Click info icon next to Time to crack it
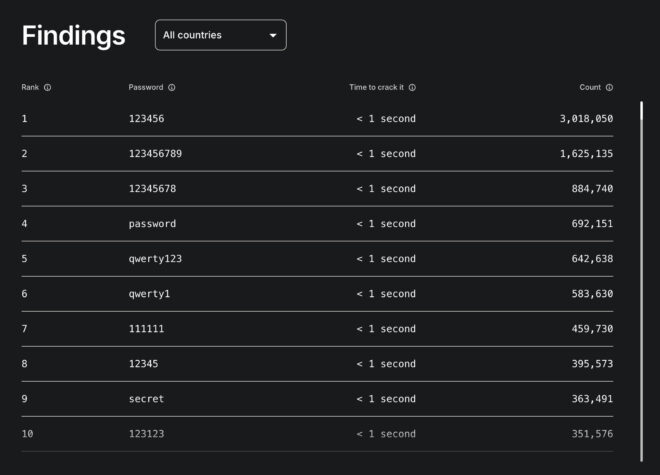This screenshot has width=660, height=475. pos(412,88)
